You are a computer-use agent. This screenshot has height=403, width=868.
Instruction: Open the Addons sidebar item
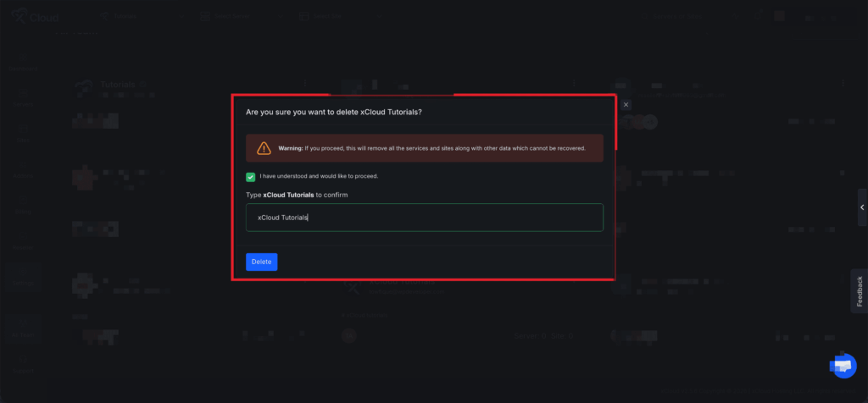[23, 169]
